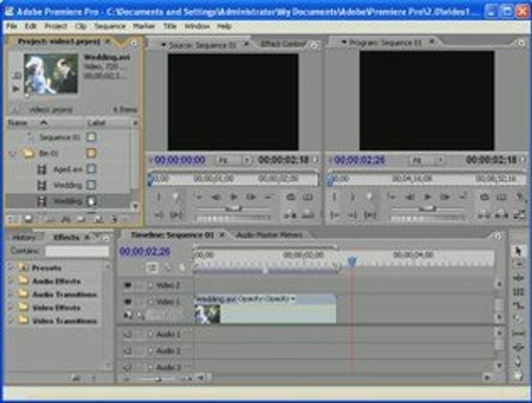
Task: Switch to Effect Controls tab
Action: [283, 44]
